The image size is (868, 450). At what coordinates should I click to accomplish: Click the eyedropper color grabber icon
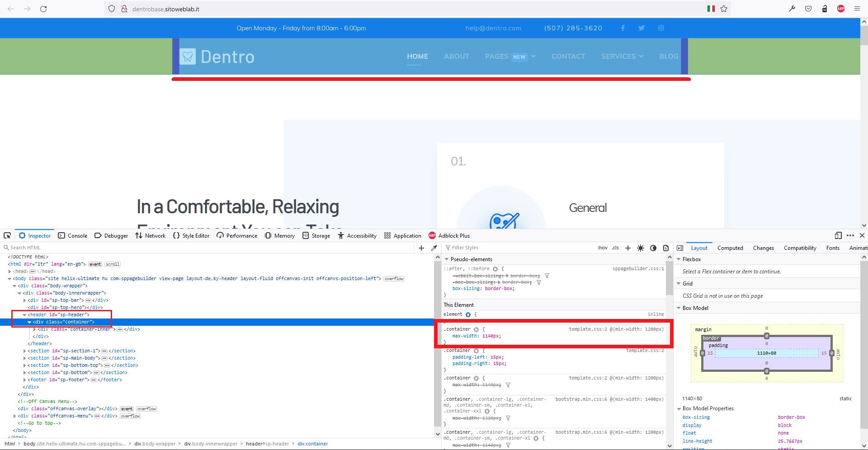(434, 248)
